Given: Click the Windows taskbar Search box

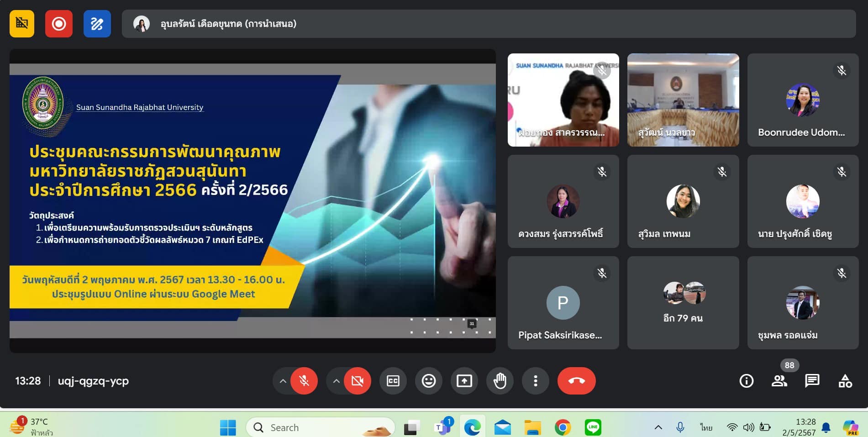Looking at the screenshot, I should (320, 427).
